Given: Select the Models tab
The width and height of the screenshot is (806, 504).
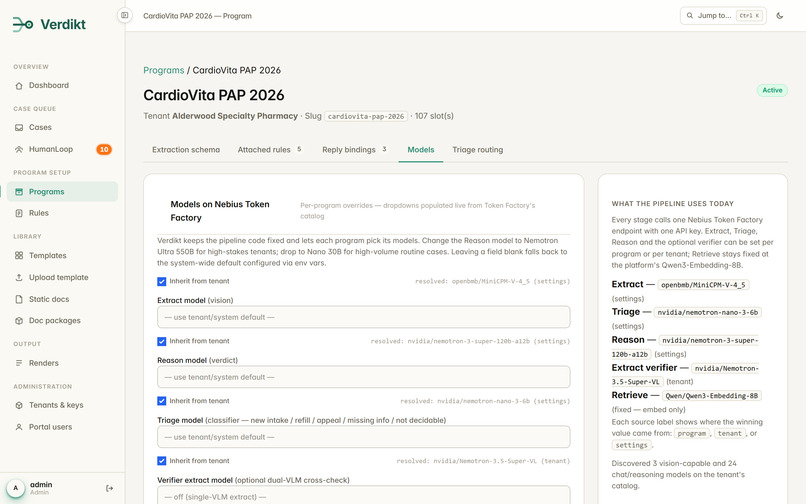Looking at the screenshot, I should 420,150.
